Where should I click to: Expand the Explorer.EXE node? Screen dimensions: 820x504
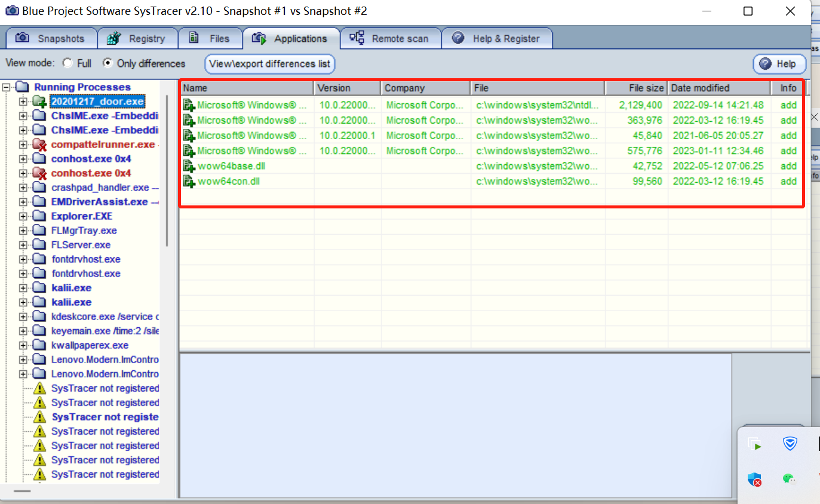(x=23, y=216)
